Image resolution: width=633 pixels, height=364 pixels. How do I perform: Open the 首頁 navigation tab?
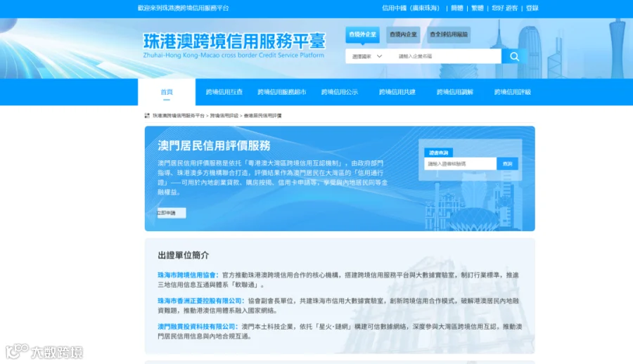click(166, 92)
